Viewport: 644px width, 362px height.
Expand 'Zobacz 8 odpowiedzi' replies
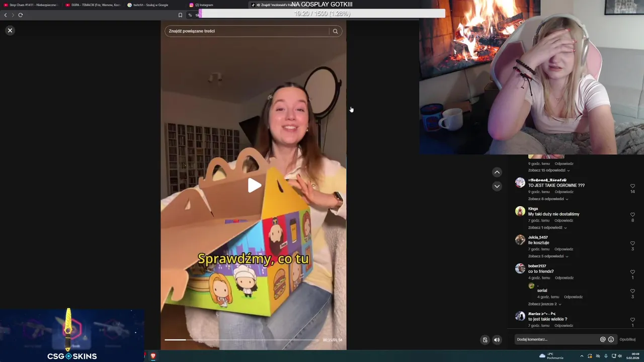coord(548,199)
